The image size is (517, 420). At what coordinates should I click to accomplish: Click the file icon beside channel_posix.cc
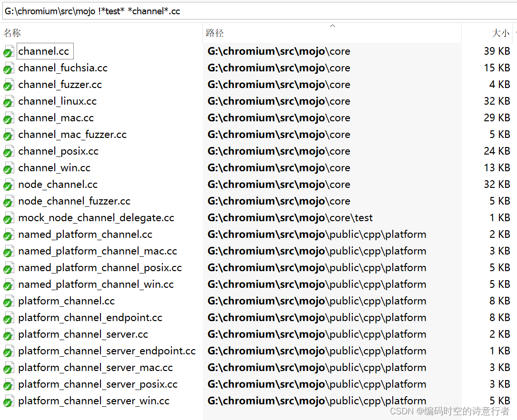click(9, 152)
